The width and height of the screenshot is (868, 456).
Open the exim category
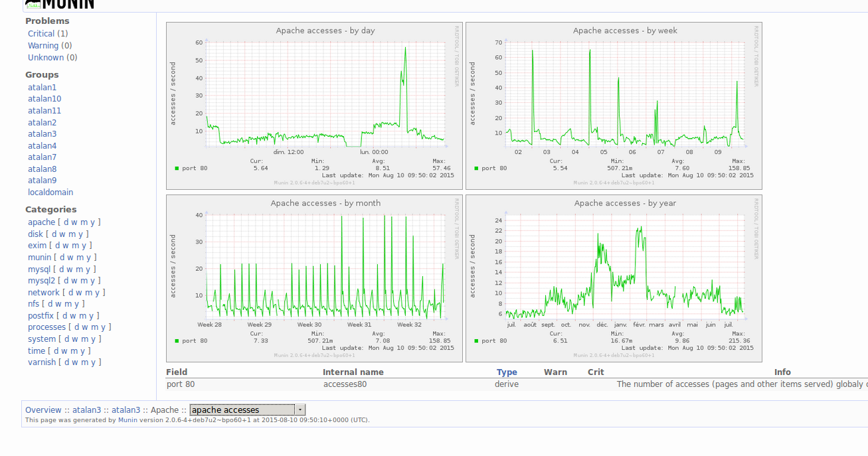click(x=37, y=246)
